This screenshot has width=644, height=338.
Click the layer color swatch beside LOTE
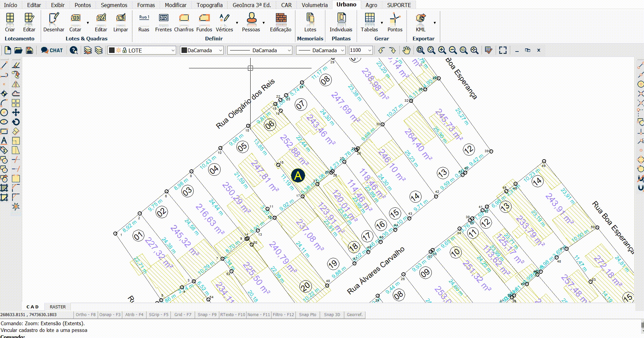coord(112,50)
